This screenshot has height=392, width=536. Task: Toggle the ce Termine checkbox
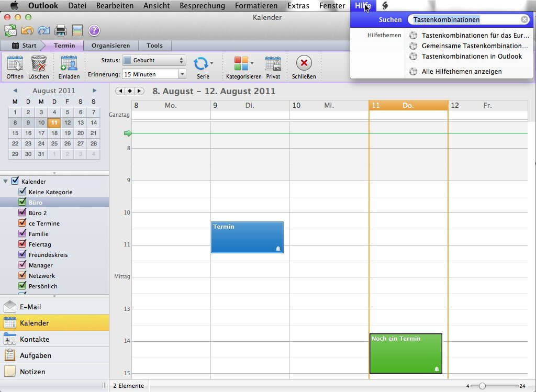(22, 222)
